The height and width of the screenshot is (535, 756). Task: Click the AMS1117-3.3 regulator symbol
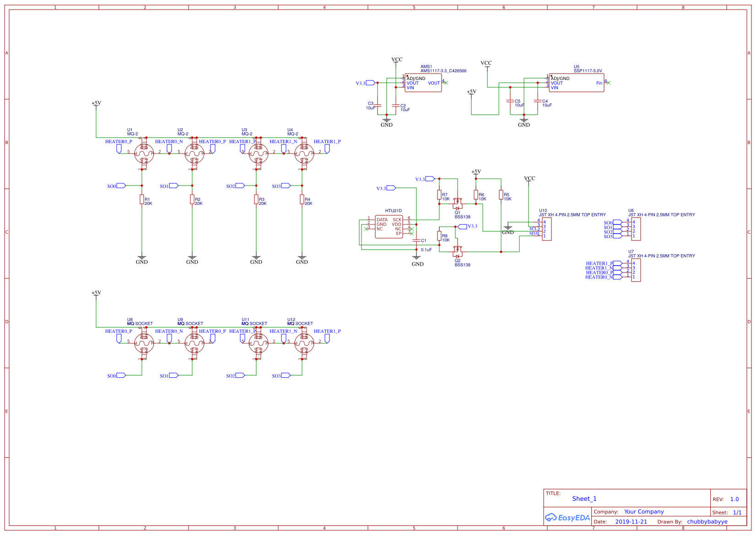pos(423,82)
